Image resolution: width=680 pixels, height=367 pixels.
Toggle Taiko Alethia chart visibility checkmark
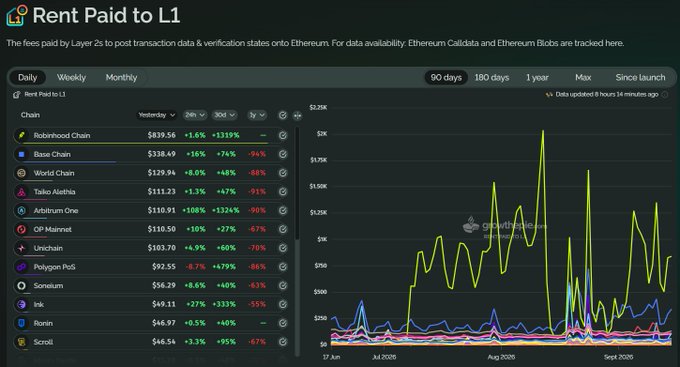283,192
